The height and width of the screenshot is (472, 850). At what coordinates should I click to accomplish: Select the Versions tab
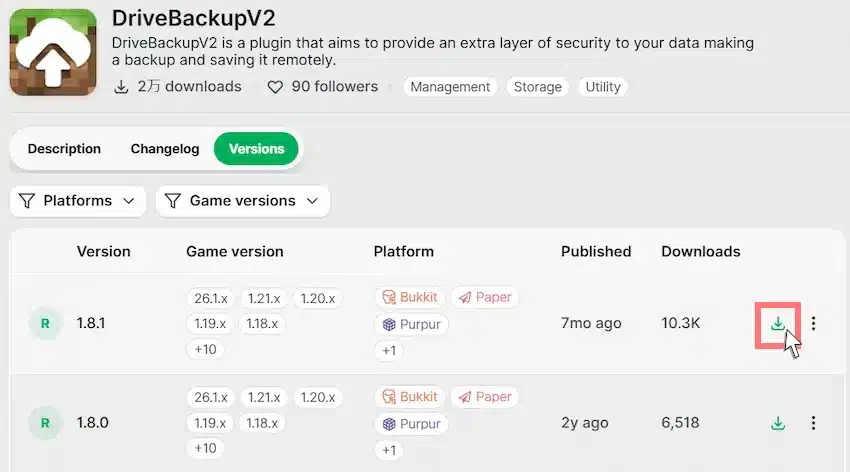[x=256, y=148]
